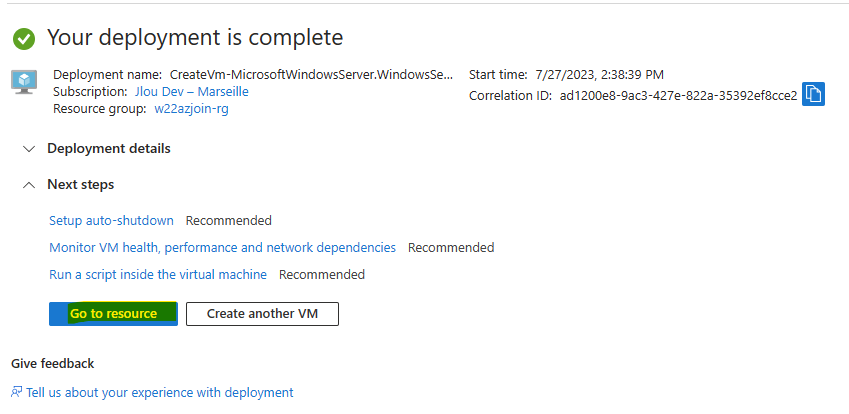849x414 pixels.
Task: Click the green deployment complete checkmark icon
Action: pos(24,39)
